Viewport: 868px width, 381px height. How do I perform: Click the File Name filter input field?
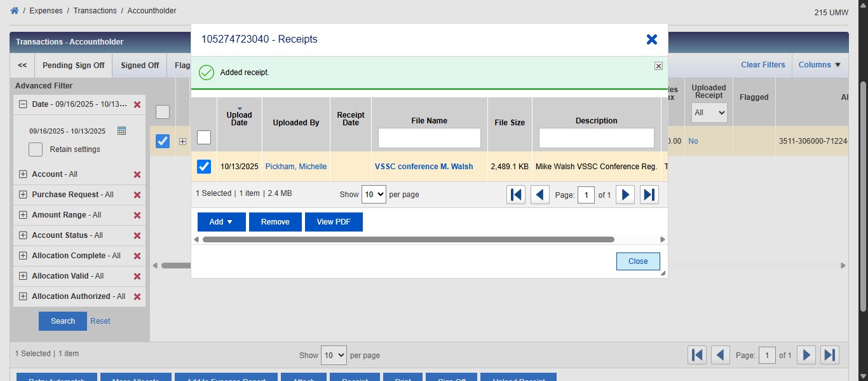click(x=430, y=138)
